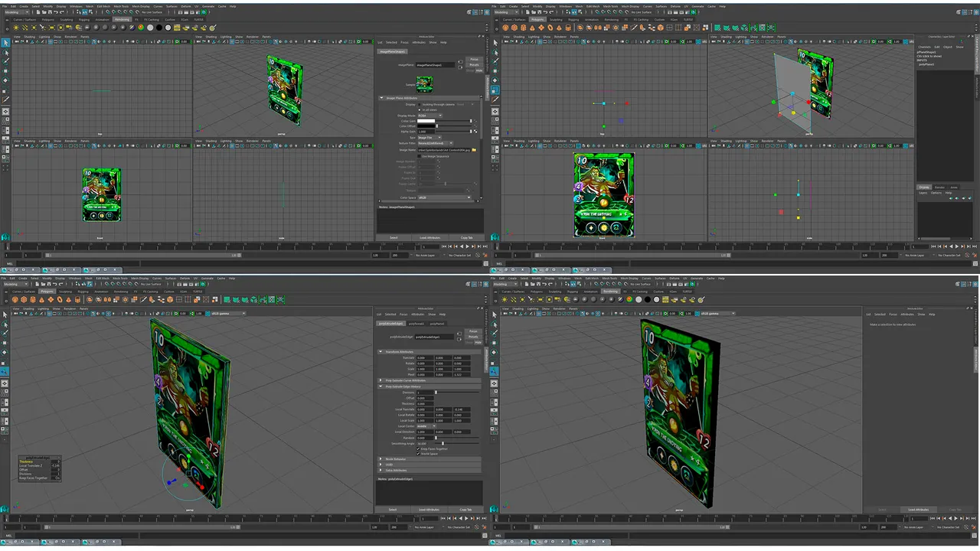
Task: Click Select button in bottom-left Attribute Editor
Action: (x=393, y=510)
